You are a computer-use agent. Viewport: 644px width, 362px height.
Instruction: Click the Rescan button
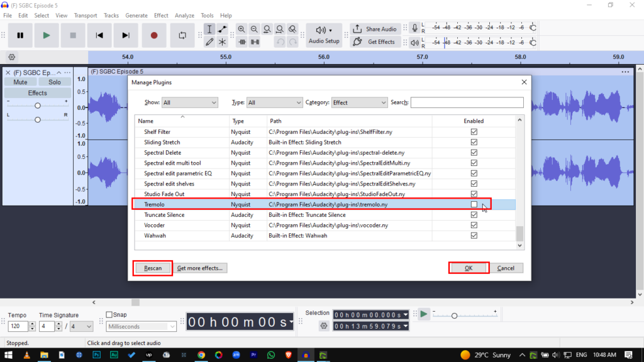[153, 268]
